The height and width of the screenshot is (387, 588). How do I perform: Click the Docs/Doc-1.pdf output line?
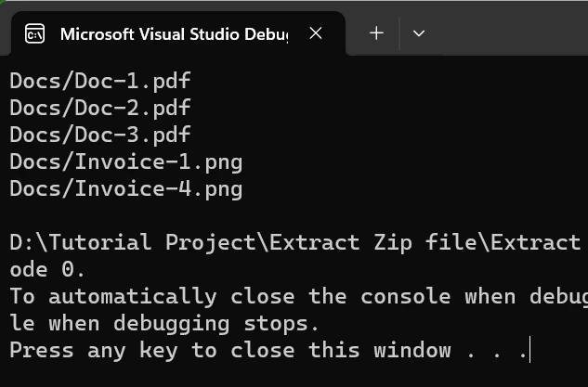[x=100, y=81]
